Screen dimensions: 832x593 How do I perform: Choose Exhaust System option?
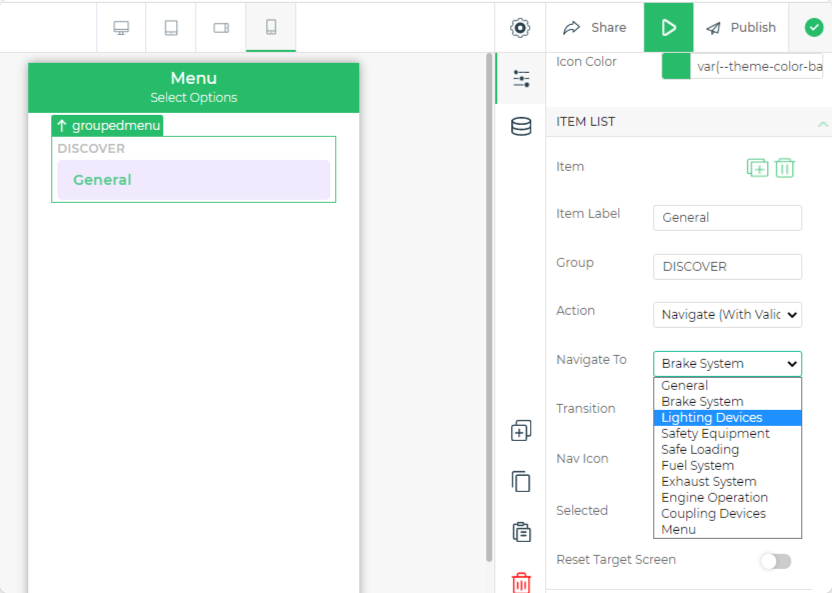point(727,482)
